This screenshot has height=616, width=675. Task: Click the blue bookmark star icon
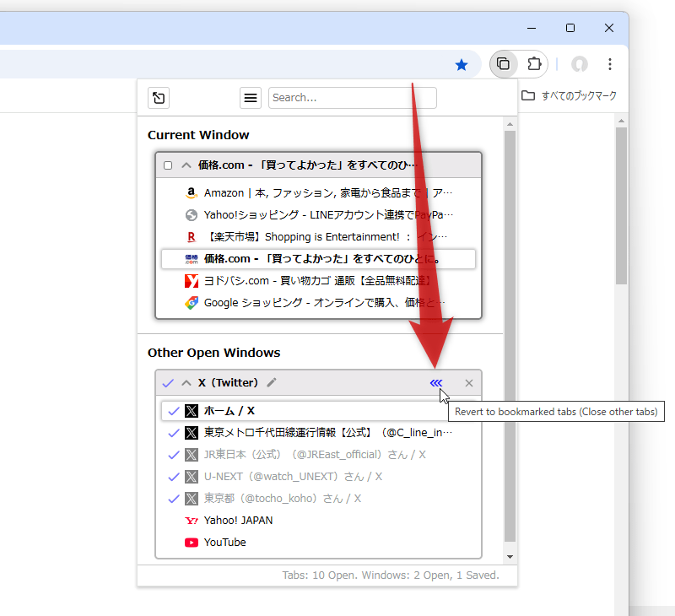coord(461,65)
